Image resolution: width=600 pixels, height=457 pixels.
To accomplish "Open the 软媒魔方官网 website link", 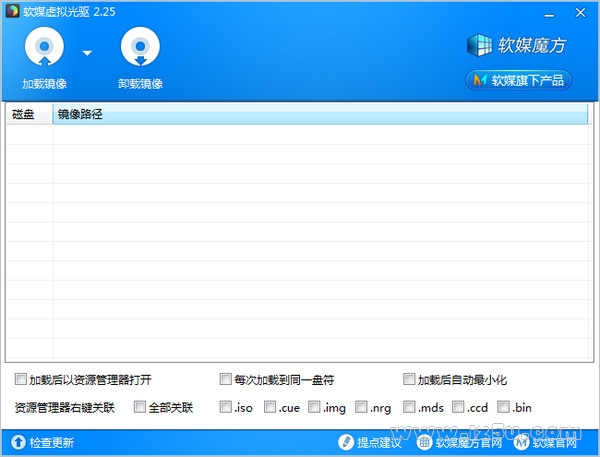I will click(470, 442).
